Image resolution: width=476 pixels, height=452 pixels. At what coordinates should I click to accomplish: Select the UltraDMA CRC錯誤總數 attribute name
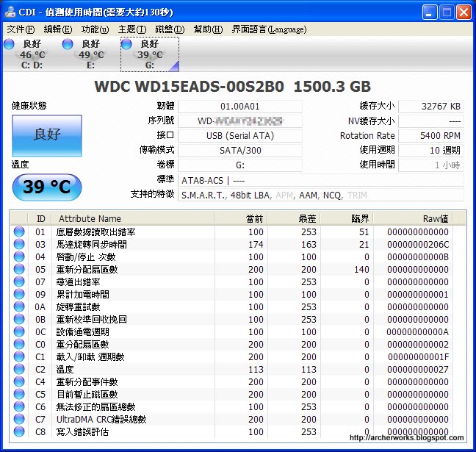[101, 420]
